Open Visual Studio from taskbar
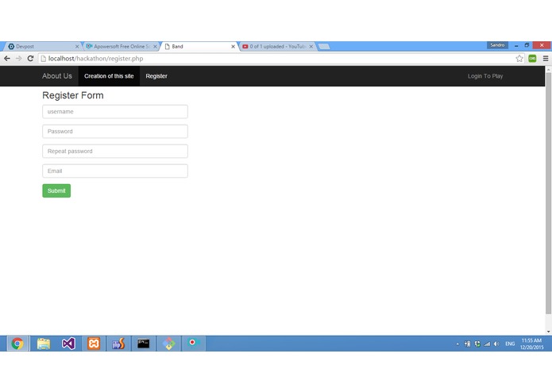The width and height of the screenshot is (552, 392). pos(68,343)
